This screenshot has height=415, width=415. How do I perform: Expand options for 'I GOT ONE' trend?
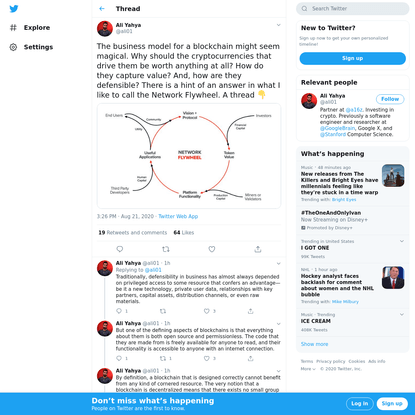click(x=402, y=241)
